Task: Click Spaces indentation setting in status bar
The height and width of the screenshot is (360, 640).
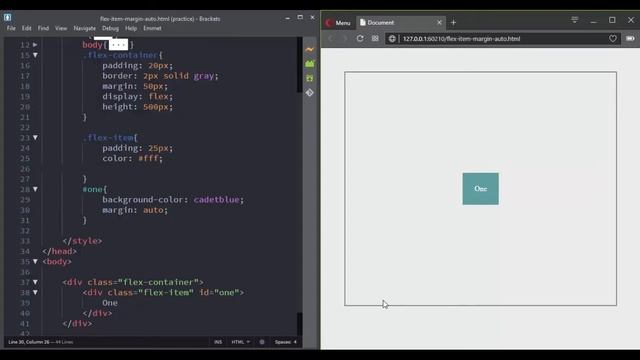Action: click(286, 342)
